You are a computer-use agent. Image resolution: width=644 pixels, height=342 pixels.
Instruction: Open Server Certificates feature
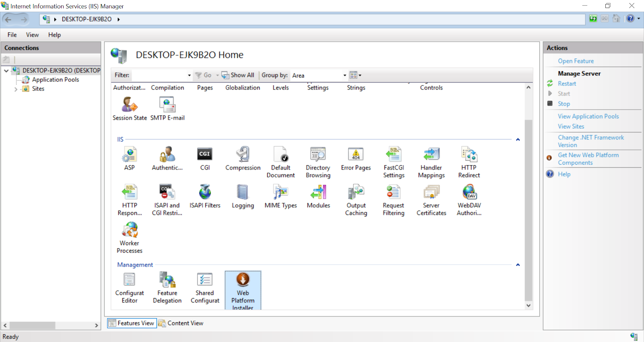tap(431, 200)
